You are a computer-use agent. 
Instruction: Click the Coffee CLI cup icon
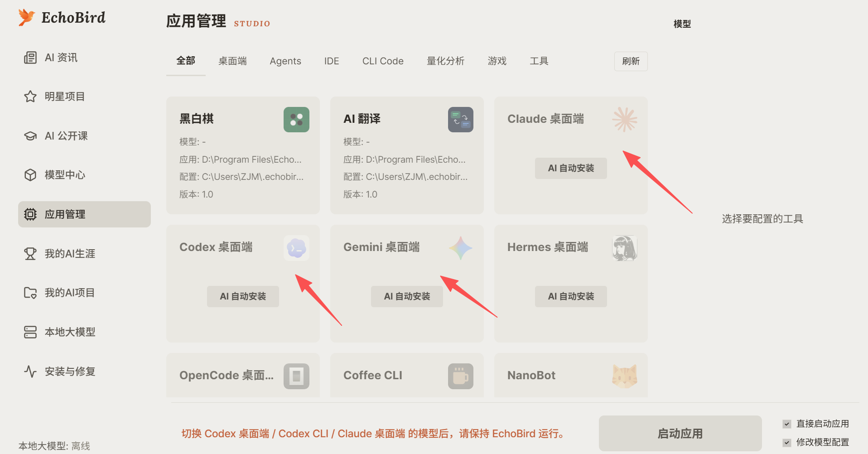461,376
